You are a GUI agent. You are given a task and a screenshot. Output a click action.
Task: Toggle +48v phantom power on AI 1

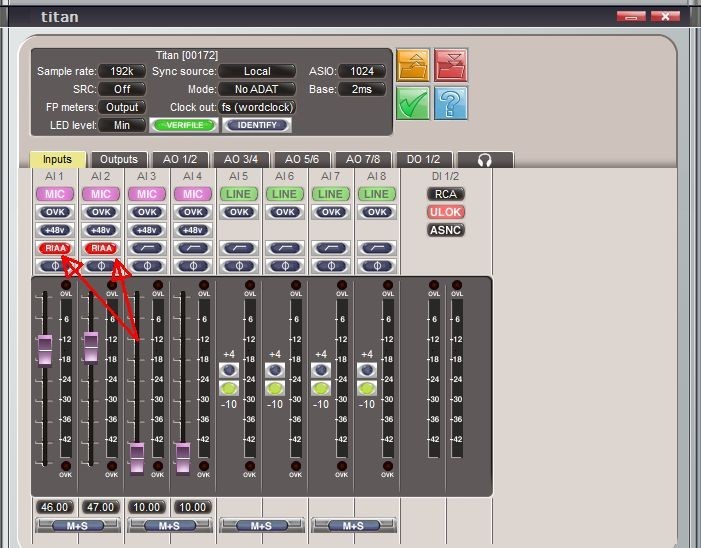pos(55,230)
